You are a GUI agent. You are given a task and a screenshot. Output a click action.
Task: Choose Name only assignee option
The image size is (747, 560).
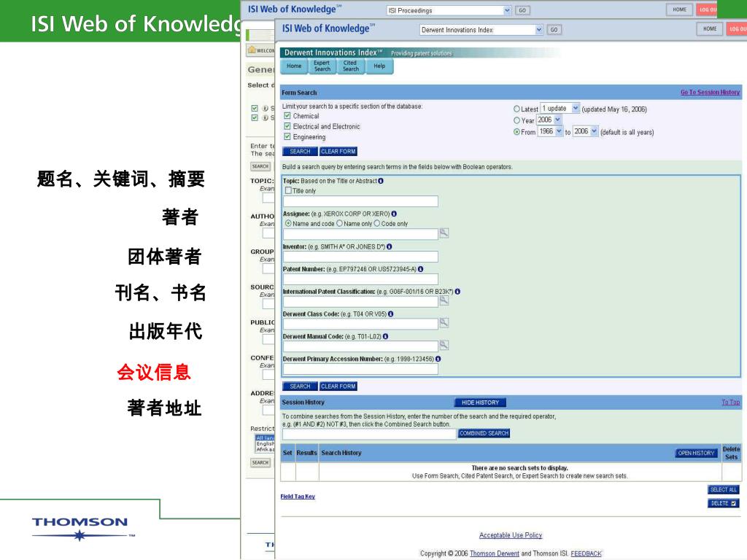click(x=339, y=223)
